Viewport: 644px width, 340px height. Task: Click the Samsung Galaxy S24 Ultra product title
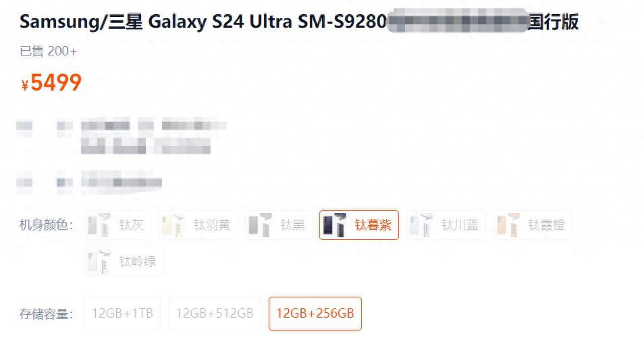[299, 22]
